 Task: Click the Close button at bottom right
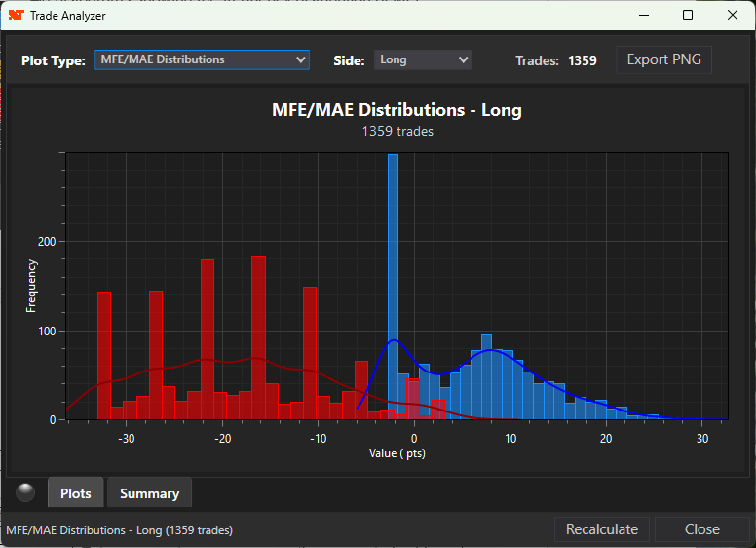[x=701, y=529]
